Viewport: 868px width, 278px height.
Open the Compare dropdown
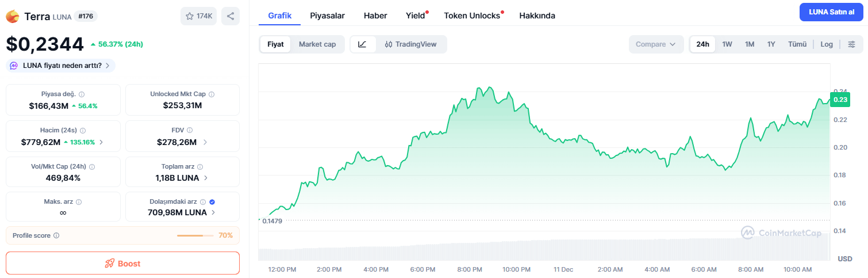(x=656, y=44)
